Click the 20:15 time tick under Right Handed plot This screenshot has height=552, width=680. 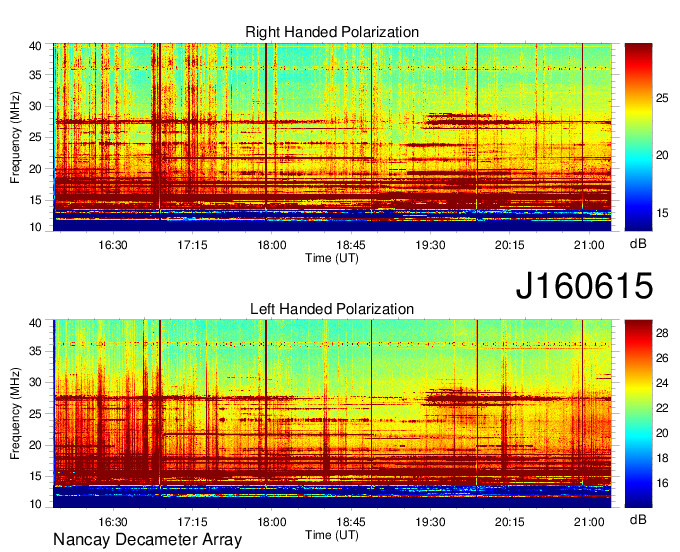click(x=510, y=245)
